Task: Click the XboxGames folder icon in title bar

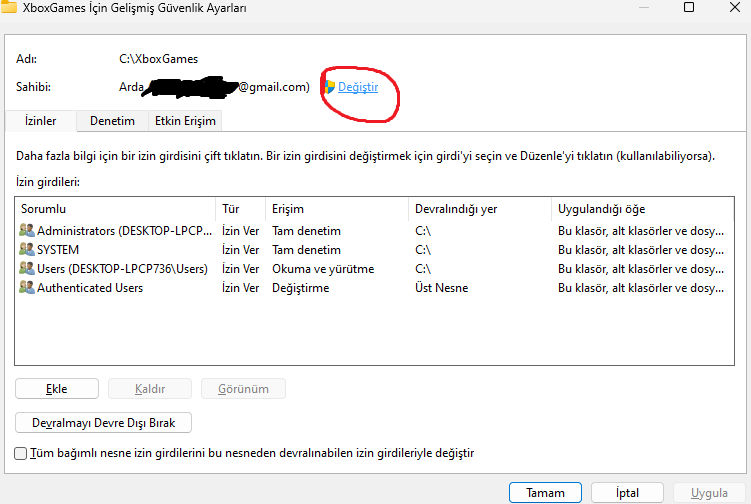Action: pyautogui.click(x=9, y=7)
